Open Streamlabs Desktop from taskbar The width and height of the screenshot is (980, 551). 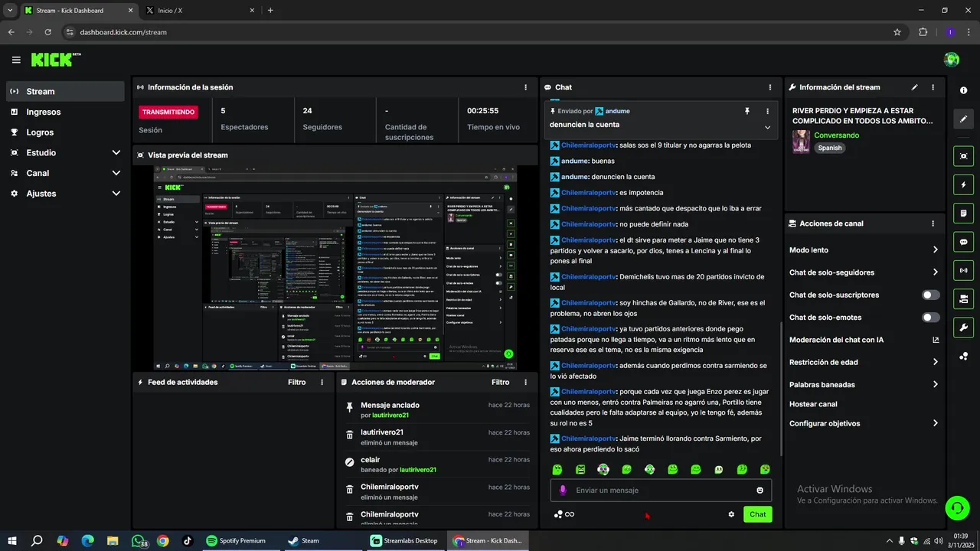tap(404, 540)
